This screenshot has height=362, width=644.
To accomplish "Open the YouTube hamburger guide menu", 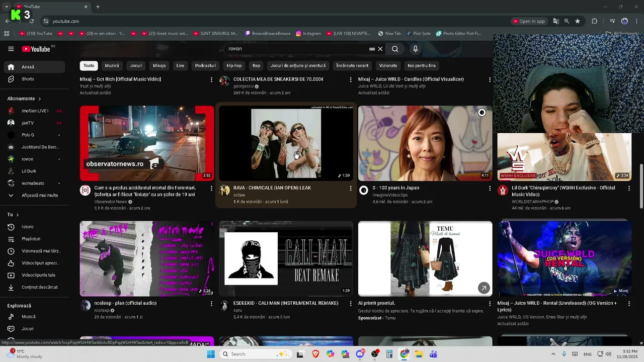I will 11,49.
